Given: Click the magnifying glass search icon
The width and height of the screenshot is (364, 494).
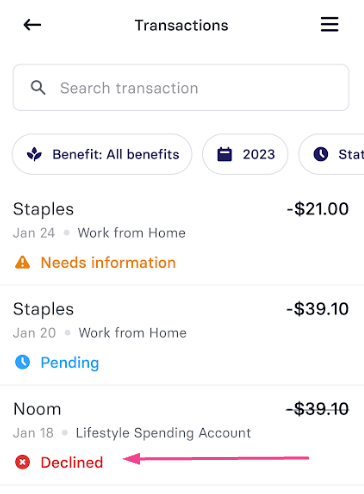Looking at the screenshot, I should pyautogui.click(x=38, y=88).
